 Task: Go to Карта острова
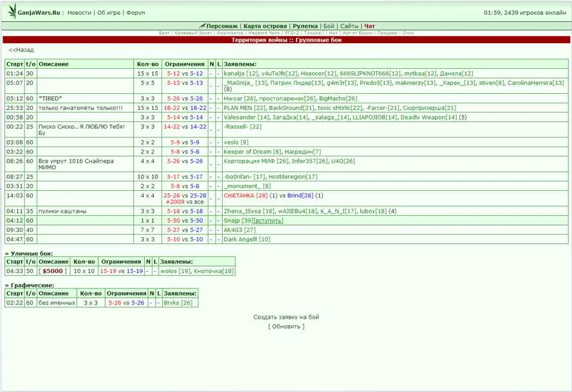pos(266,26)
